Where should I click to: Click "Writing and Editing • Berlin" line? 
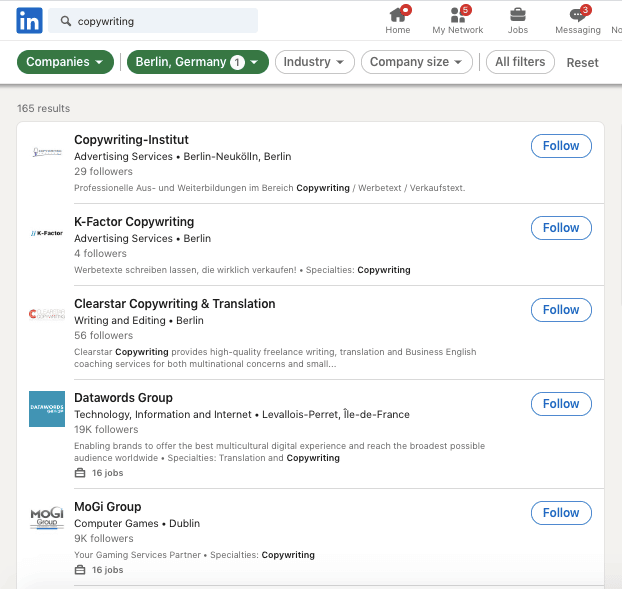click(139, 320)
